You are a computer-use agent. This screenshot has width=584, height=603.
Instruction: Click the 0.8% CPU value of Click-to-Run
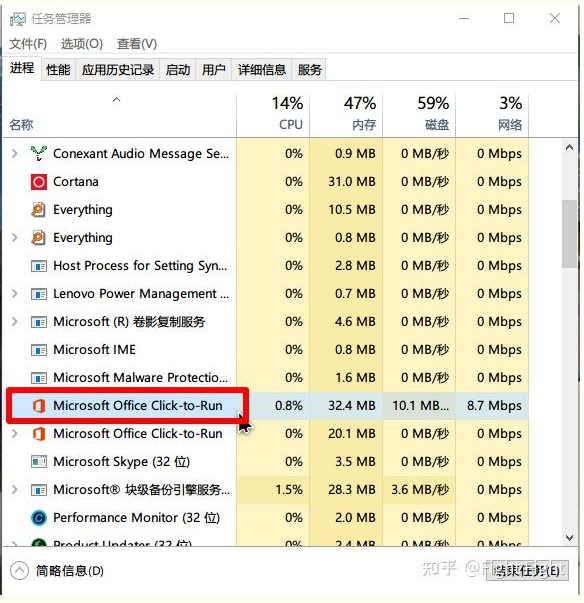pos(289,406)
